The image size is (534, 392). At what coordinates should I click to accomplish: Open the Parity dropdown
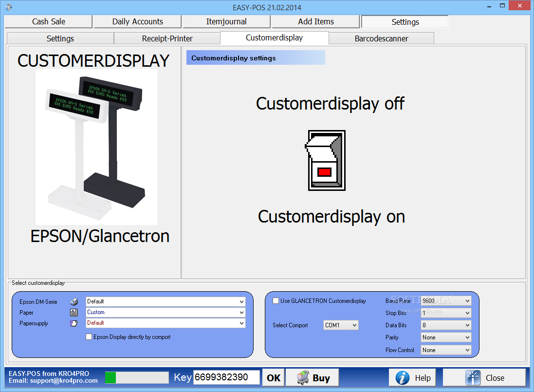pyautogui.click(x=446, y=337)
